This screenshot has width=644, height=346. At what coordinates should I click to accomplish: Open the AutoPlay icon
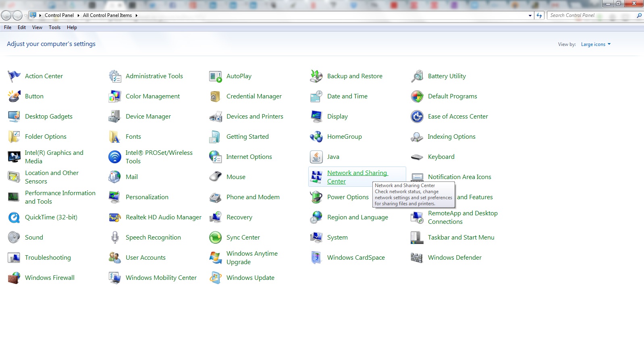216,76
